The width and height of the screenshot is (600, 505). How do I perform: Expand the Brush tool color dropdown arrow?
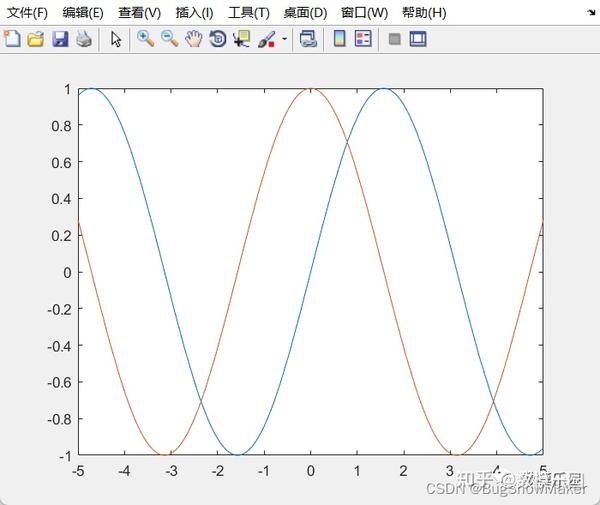[x=284, y=39]
